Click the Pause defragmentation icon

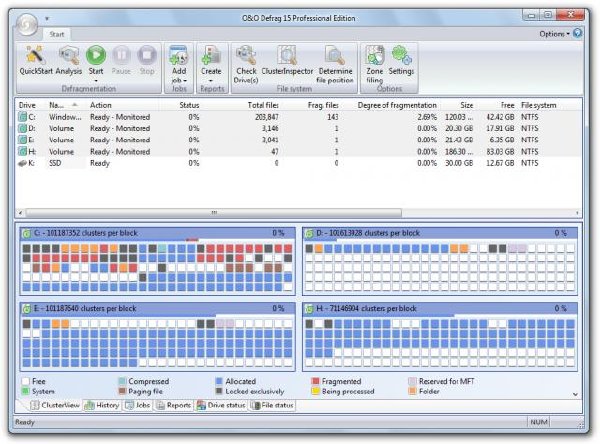[x=121, y=55]
